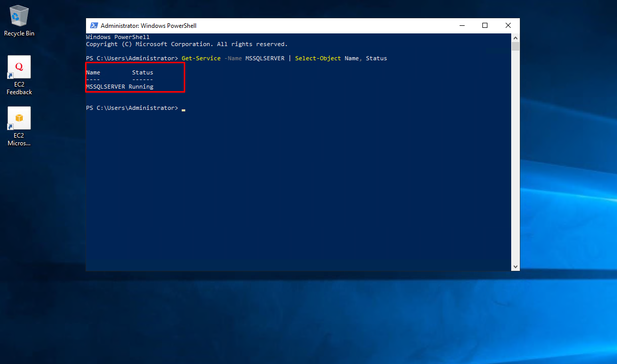Click the scrollbar up arrow in PowerShell
The width and height of the screenshot is (617, 364).
[x=515, y=38]
